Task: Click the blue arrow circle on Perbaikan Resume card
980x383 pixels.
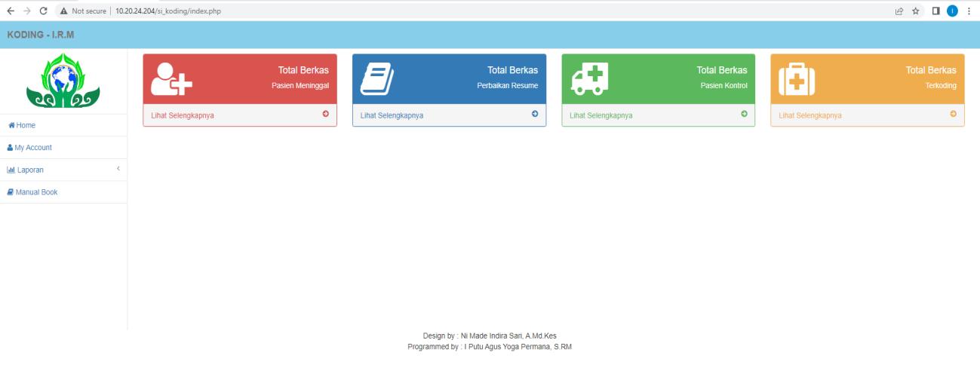Action: tap(535, 114)
